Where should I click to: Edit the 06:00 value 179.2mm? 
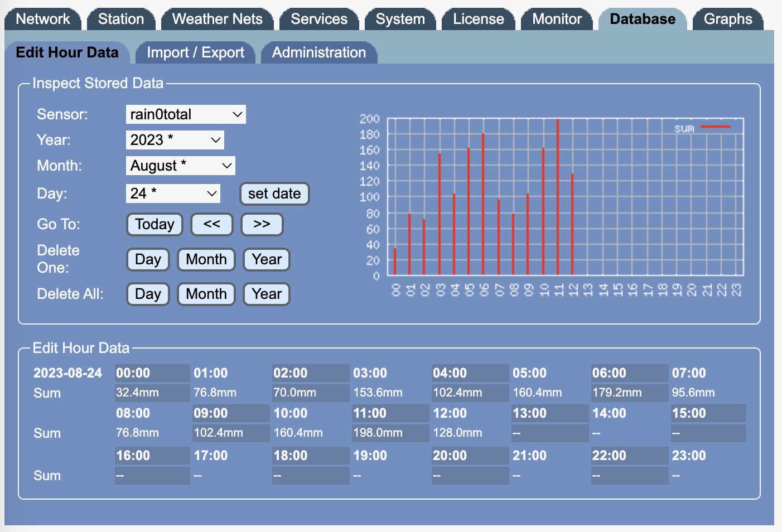click(x=630, y=393)
